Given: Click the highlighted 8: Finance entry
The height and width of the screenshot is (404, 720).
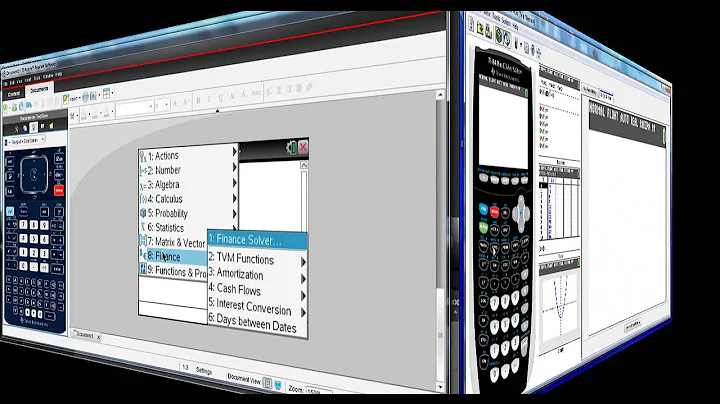Looking at the screenshot, I should (x=173, y=256).
